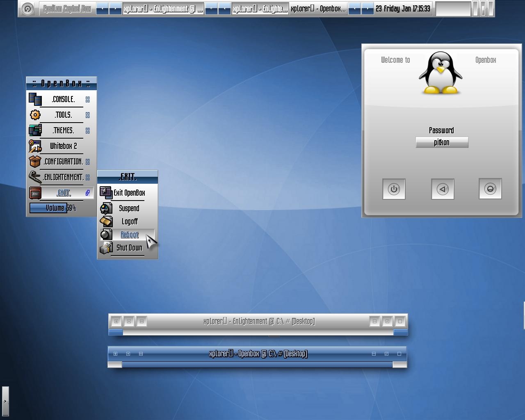525x420 pixels.
Task: Click the Logoff icon in EXIT submenu
Action: (106, 221)
